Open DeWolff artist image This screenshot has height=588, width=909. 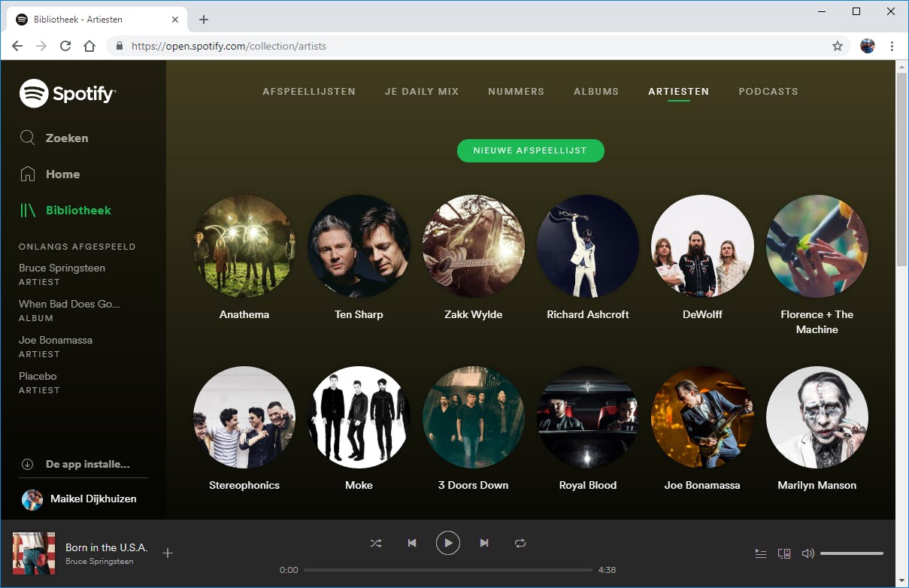pos(702,247)
